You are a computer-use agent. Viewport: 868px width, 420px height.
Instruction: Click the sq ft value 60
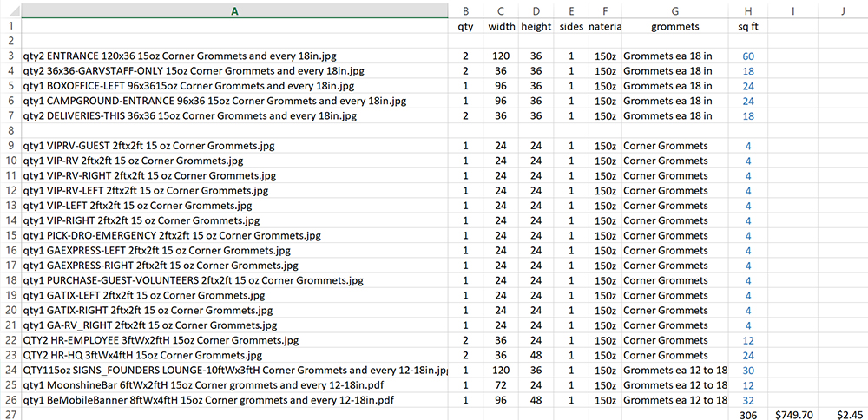point(748,56)
